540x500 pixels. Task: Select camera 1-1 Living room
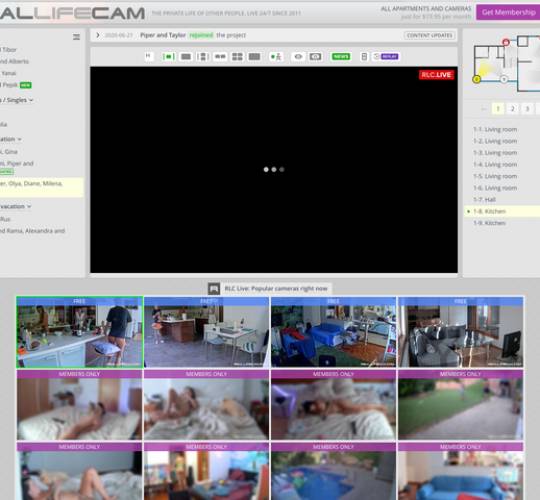pyautogui.click(x=495, y=129)
